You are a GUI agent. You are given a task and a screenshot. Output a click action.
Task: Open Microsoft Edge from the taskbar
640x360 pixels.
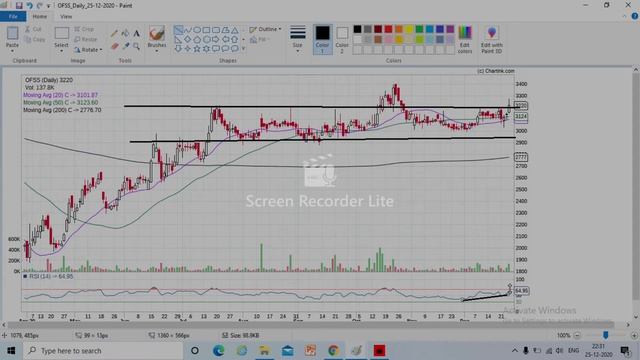pyautogui.click(x=218, y=351)
